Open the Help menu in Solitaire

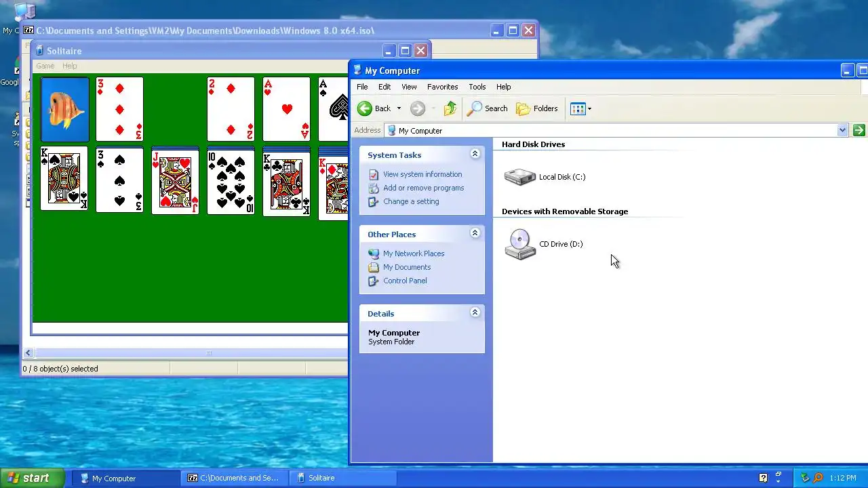click(x=70, y=66)
